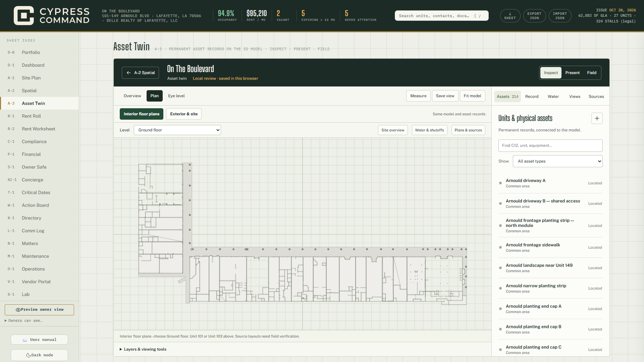Switch to Present mode
Screen dimensions: 644x362
point(572,73)
